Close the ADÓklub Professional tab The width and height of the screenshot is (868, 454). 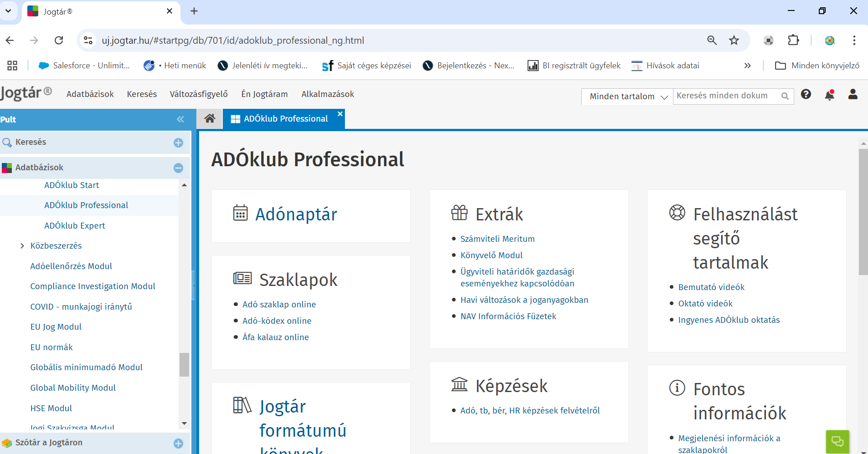click(x=340, y=114)
